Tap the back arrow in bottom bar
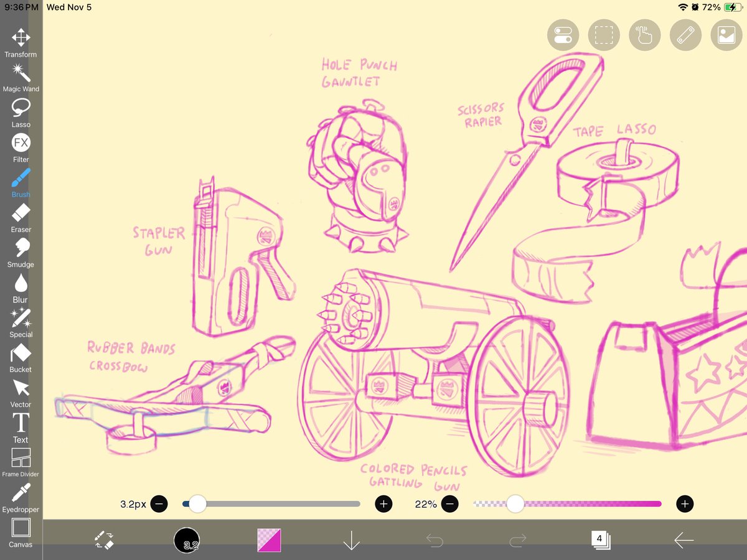The width and height of the screenshot is (747, 560). [684, 540]
